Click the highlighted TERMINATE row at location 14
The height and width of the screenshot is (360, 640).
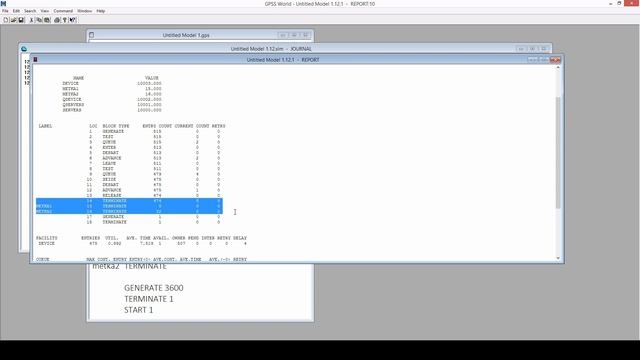coord(129,201)
